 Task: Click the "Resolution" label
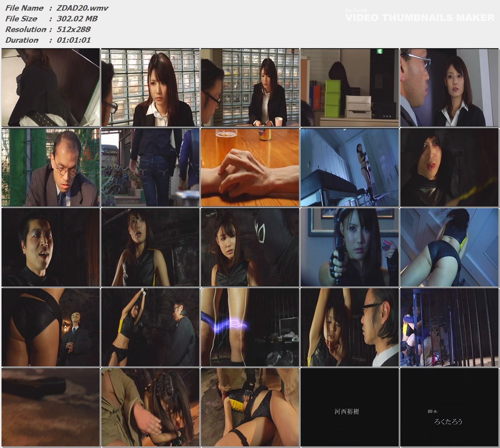tap(26, 29)
